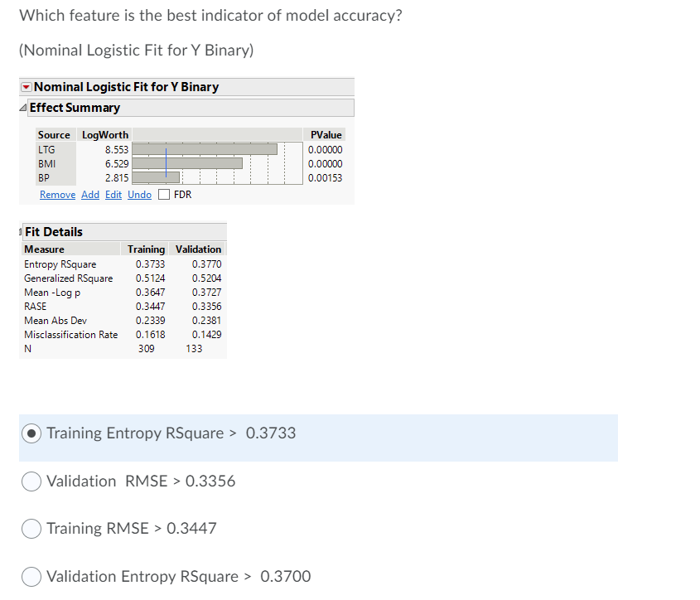Viewport: 700px width, 600px height.
Task: Open the Edit option in Effect Summary
Action: (113, 194)
